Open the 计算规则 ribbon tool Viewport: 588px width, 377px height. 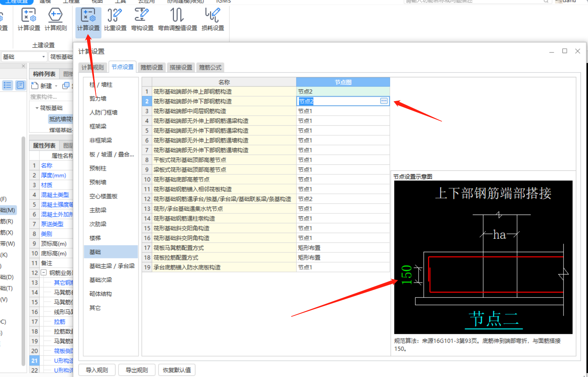pos(56,20)
